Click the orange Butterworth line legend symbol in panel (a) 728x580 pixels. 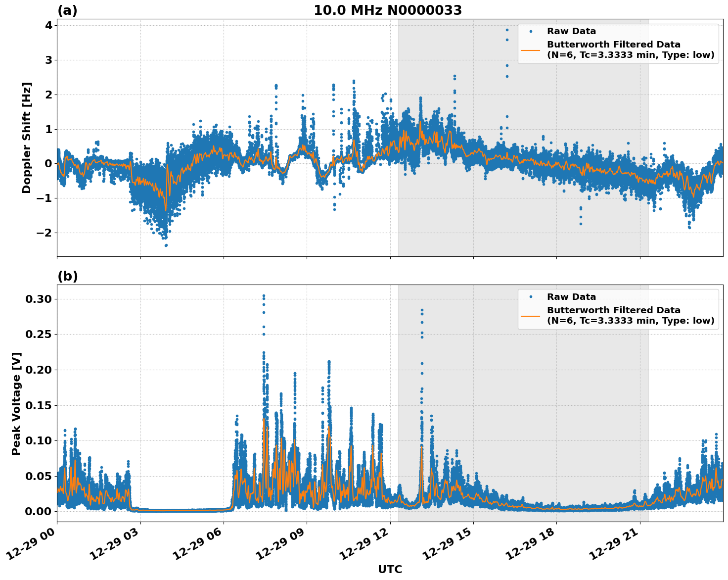click(532, 50)
